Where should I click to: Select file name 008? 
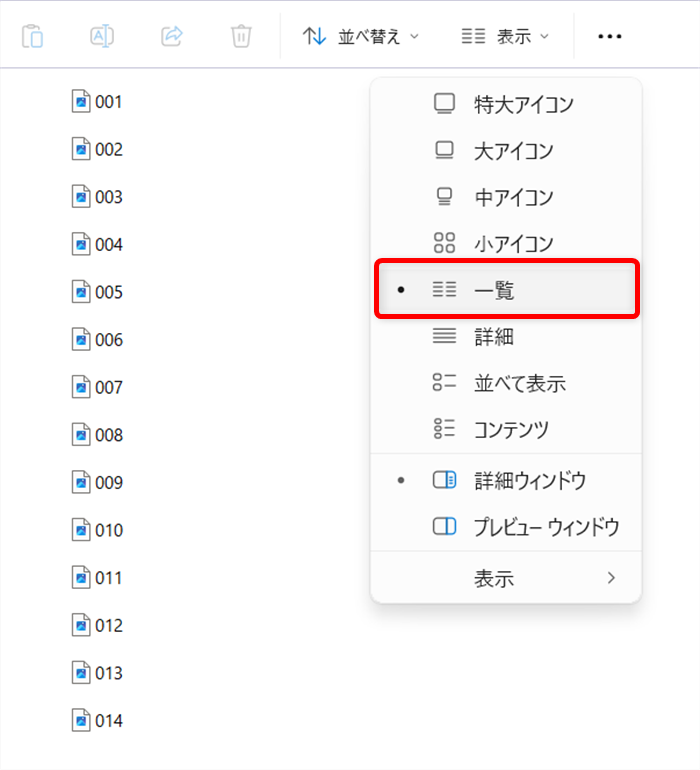(109, 435)
